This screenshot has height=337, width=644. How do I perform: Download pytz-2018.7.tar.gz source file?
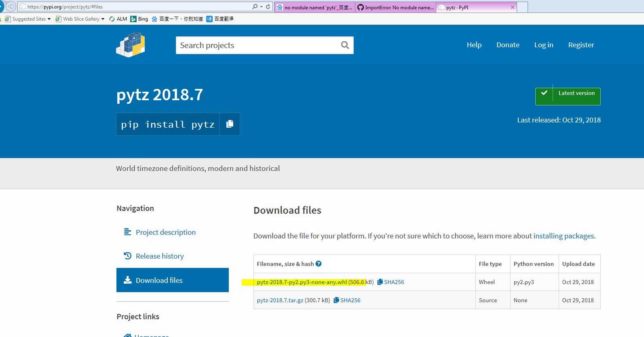[x=280, y=300]
